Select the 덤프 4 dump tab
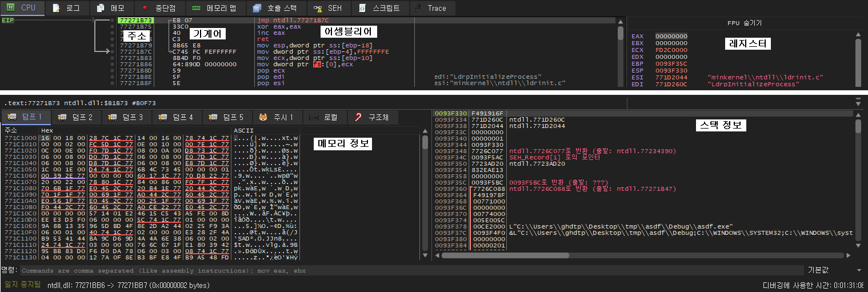868x292 pixels. [x=176, y=117]
